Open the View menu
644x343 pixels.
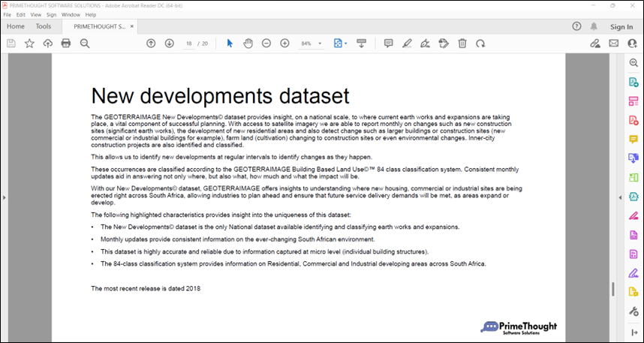pyautogui.click(x=36, y=15)
